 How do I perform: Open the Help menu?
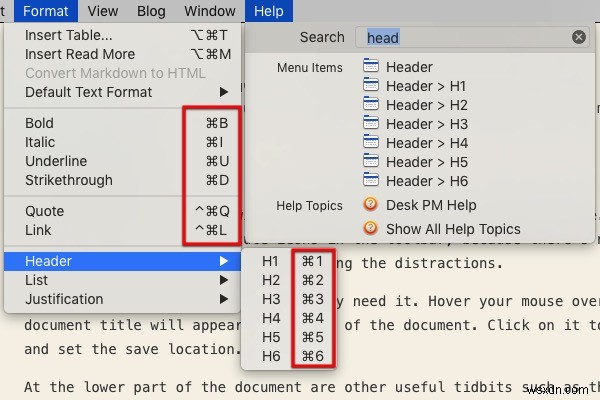pyautogui.click(x=269, y=11)
